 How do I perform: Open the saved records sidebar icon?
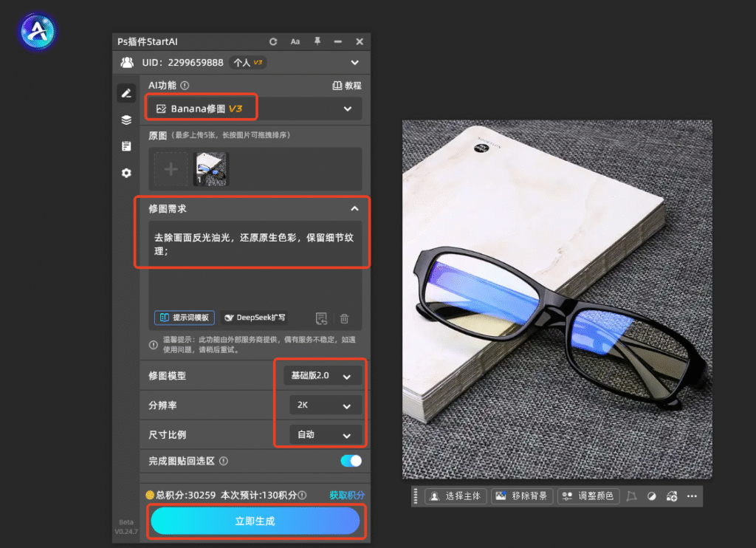[x=126, y=146]
